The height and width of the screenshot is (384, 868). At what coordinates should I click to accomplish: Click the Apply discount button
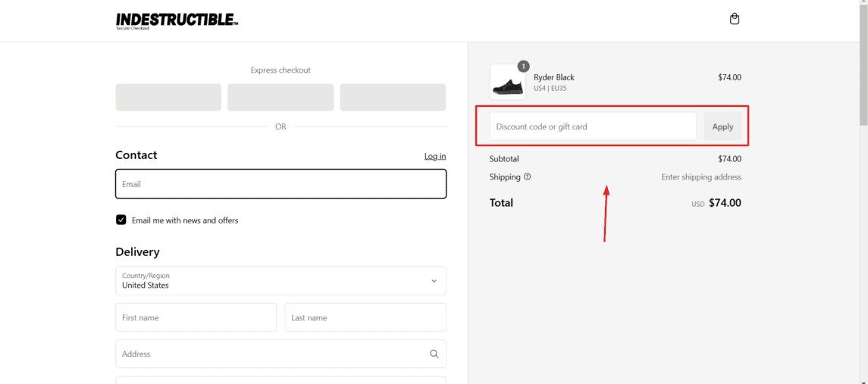click(722, 126)
